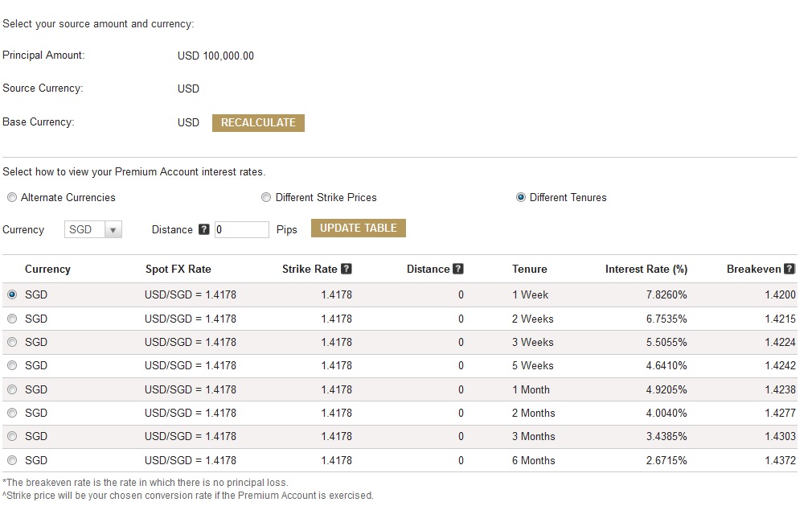The image size is (812, 531).
Task: Pick the 5 Weeks tenure row radio
Action: pos(12,365)
